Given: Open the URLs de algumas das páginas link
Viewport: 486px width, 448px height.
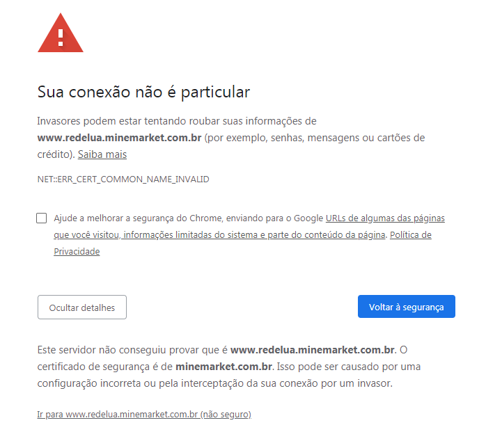Looking at the screenshot, I should (385, 218).
